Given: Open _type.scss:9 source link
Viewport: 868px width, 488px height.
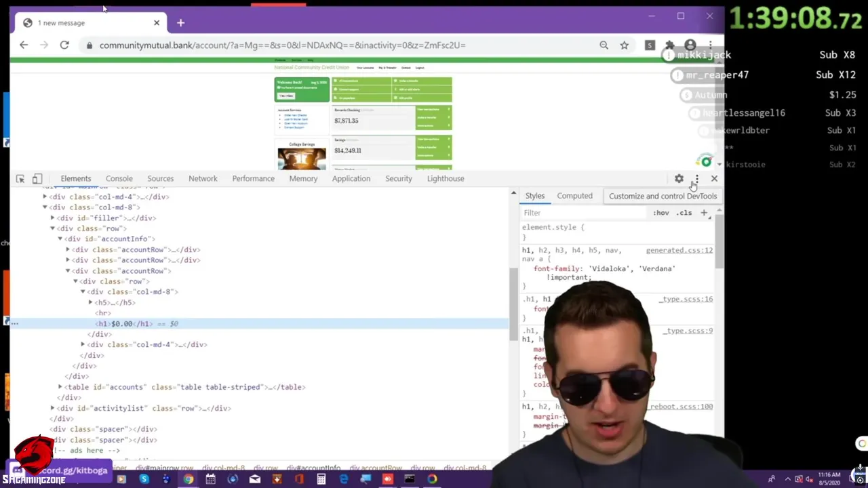Looking at the screenshot, I should (x=688, y=331).
